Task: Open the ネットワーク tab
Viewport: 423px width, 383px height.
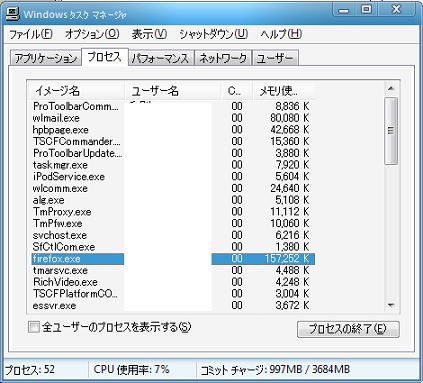Action: (223, 58)
